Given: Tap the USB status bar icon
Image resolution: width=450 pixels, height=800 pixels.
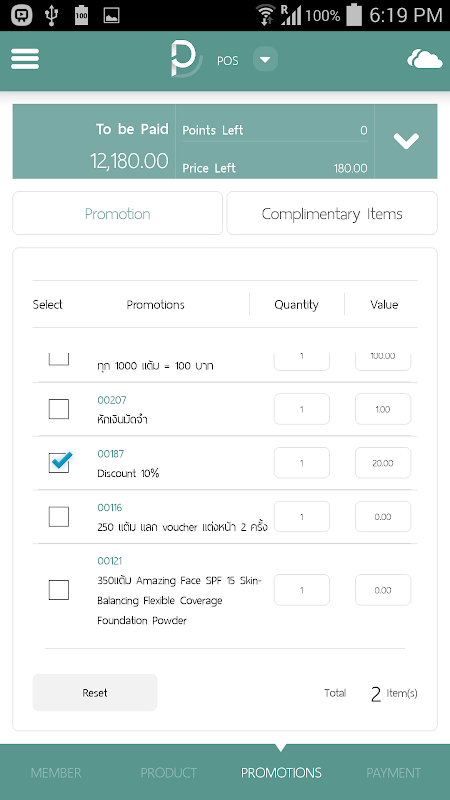Looking at the screenshot, I should [x=51, y=15].
